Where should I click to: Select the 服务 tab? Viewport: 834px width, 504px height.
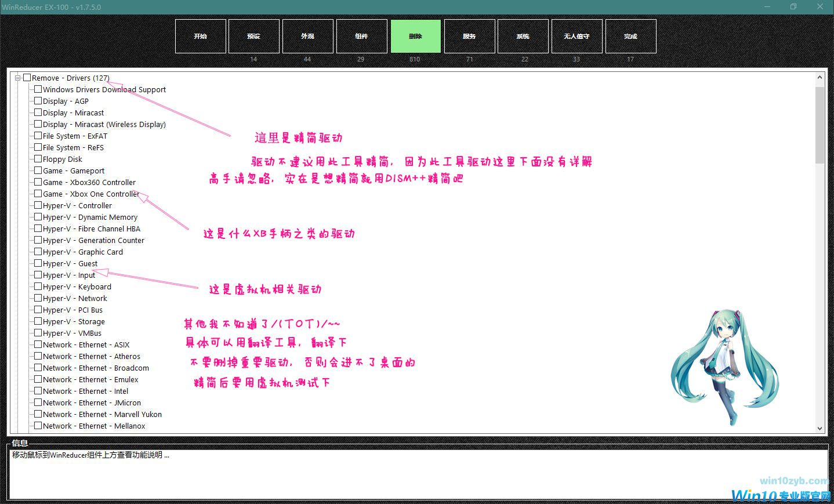(469, 36)
